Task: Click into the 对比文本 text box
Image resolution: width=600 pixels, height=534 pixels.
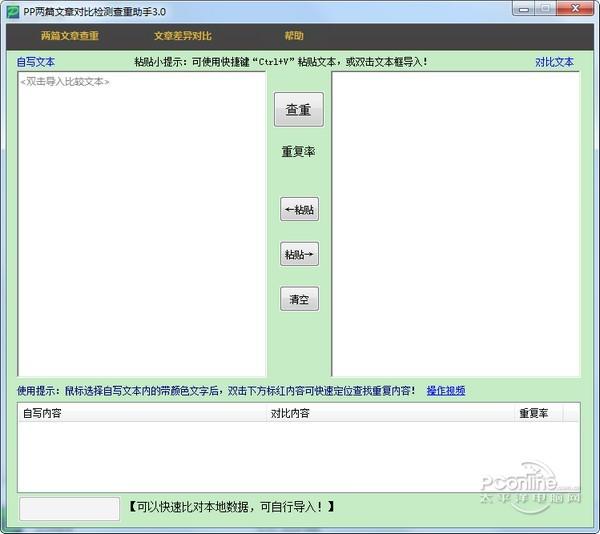Action: 455,224
